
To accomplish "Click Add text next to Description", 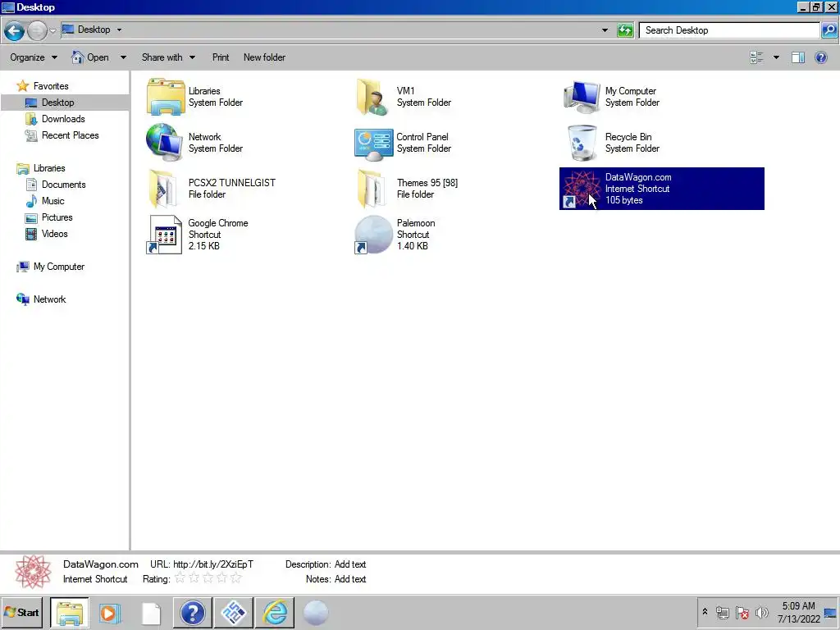I will point(349,564).
